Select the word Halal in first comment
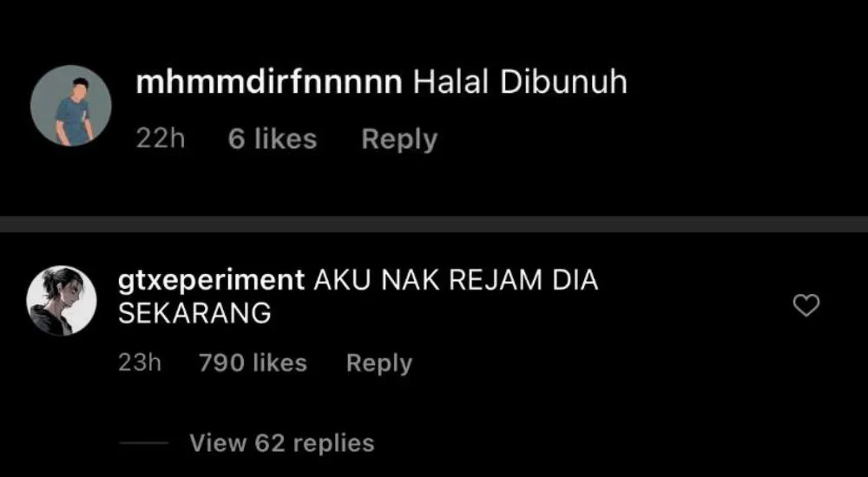 450,83
